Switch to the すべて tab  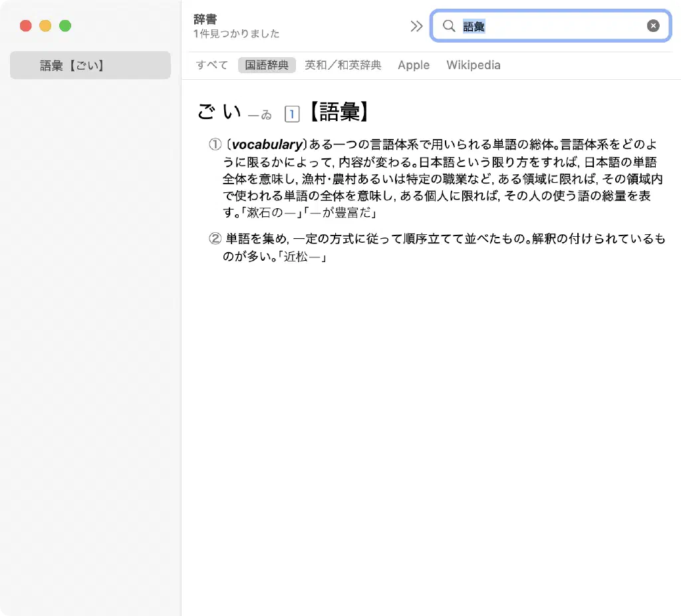(212, 65)
